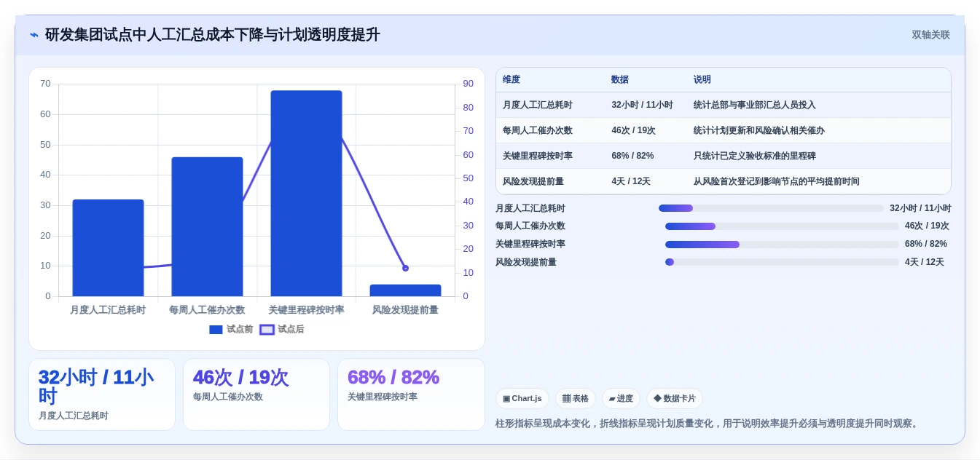The image size is (980, 460).
Task: Click the 风险发现提前量 progress bar
Action: click(x=782, y=262)
